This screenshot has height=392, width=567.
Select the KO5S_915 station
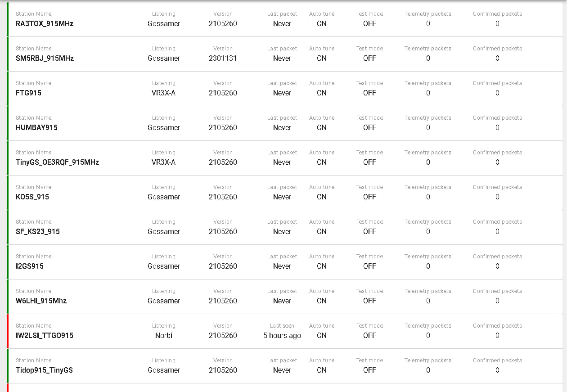click(32, 197)
